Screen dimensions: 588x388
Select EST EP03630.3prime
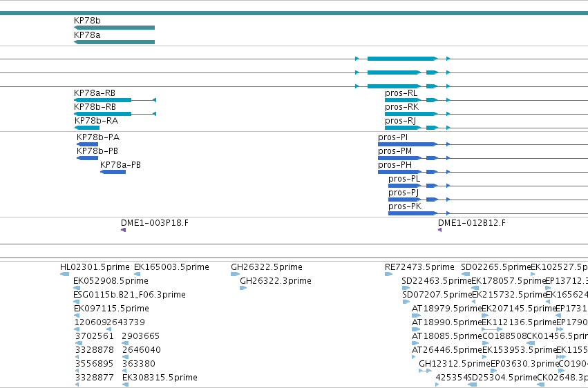pyautogui.click(x=494, y=371)
